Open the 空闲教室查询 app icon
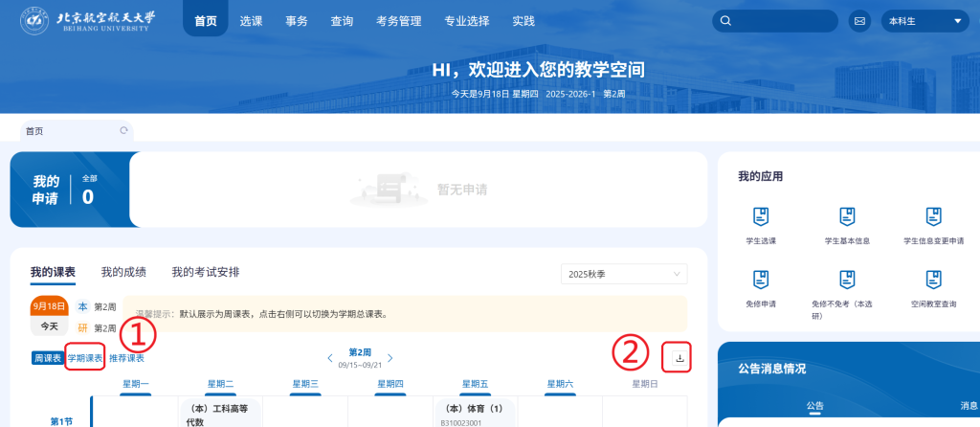Screen dimensions: 980x427 coord(933,280)
